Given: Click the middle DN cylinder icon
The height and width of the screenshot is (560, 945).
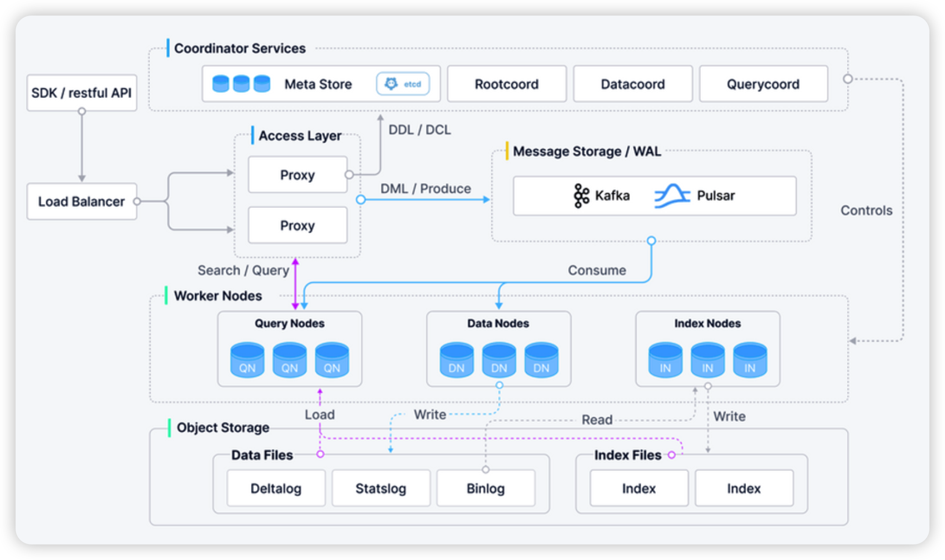Looking at the screenshot, I should pyautogui.click(x=499, y=360).
